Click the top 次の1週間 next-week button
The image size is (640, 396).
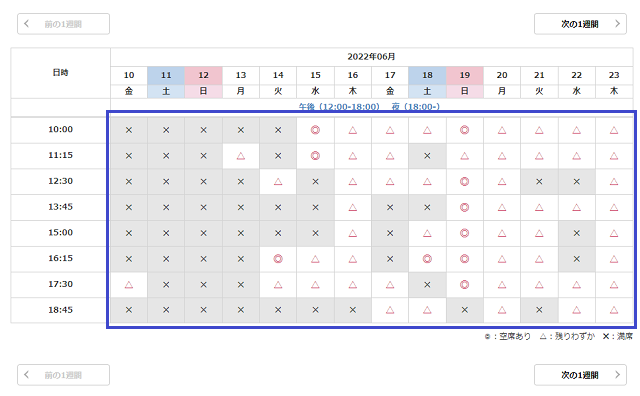[x=580, y=24]
